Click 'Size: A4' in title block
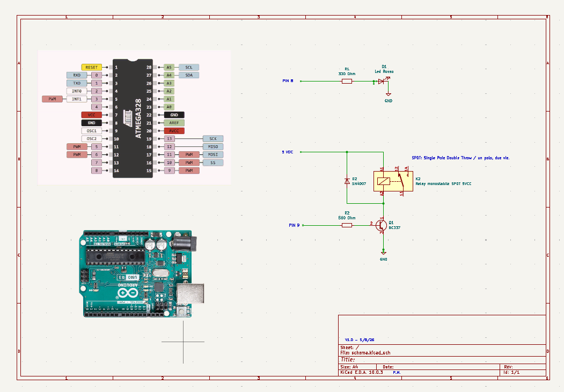This screenshot has height=392, width=564. [349, 367]
